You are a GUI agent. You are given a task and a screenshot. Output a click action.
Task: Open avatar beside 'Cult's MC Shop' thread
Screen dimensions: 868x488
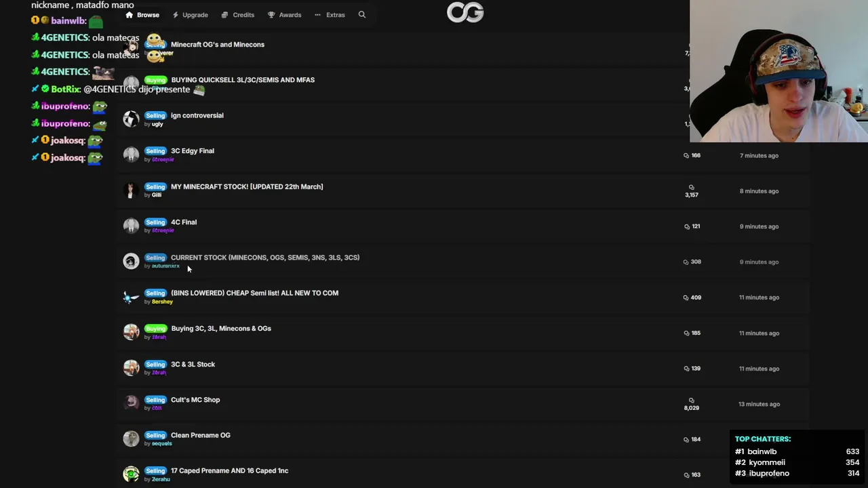[x=131, y=403]
